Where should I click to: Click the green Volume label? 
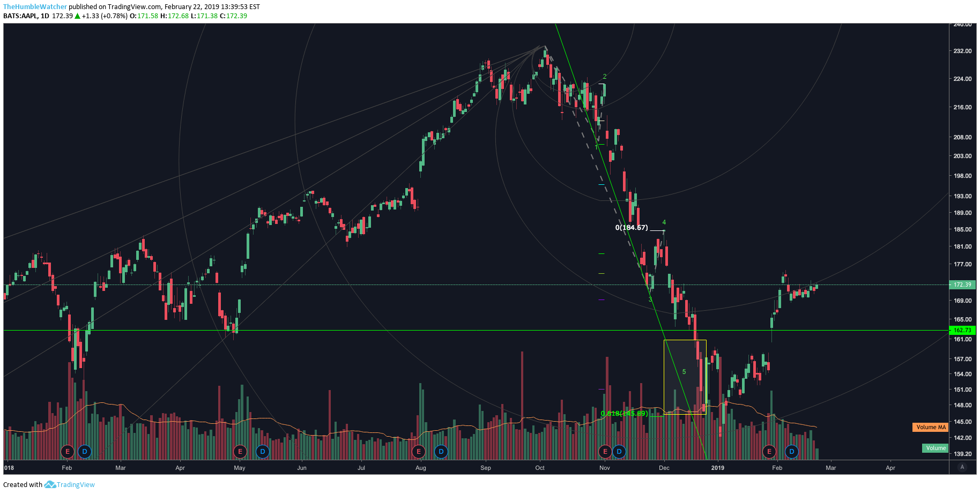coord(936,448)
